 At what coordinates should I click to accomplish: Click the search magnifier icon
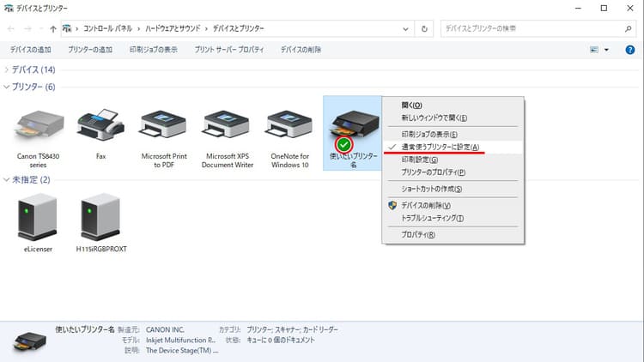pyautogui.click(x=628, y=28)
